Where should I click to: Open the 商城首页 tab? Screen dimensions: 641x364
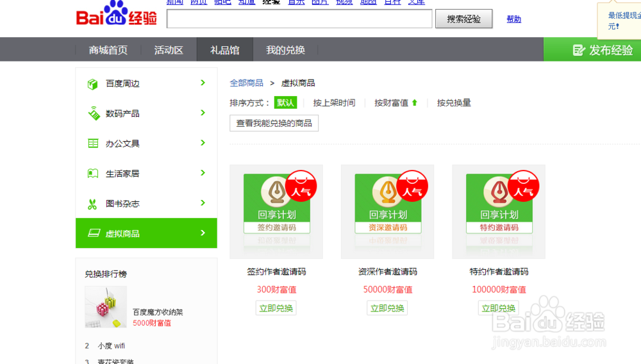108,50
